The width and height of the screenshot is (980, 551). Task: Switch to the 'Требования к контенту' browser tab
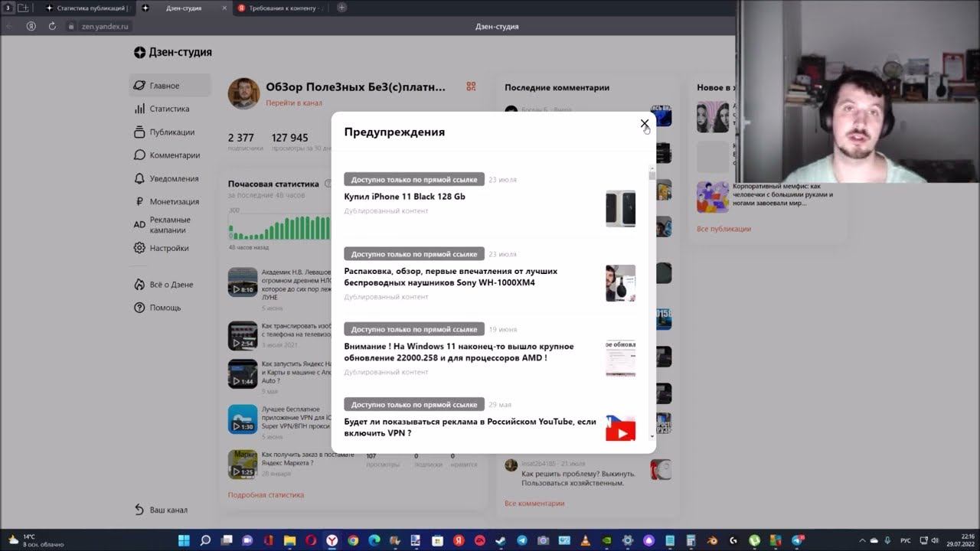point(282,8)
